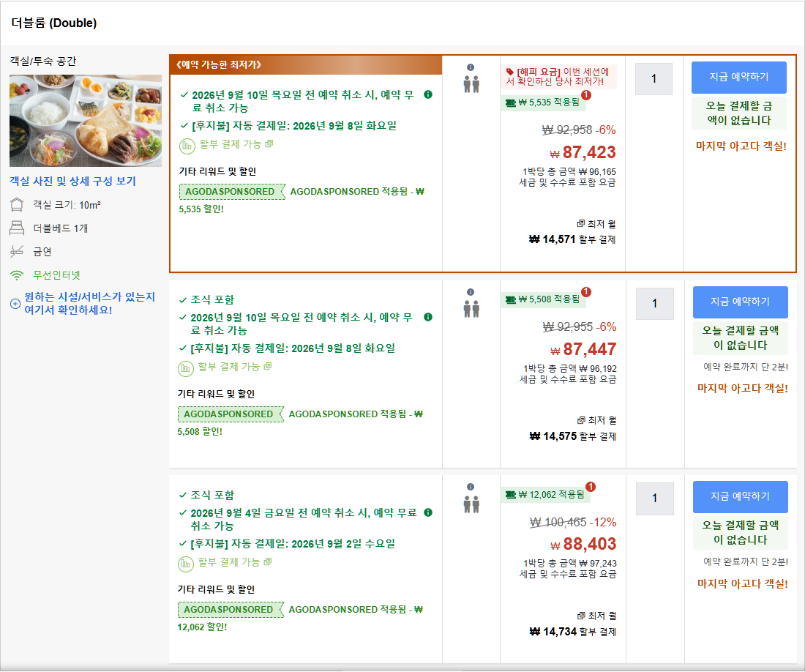Click two-guest people icon in the 87,447 offer
The height and width of the screenshot is (672, 805).
point(471,309)
